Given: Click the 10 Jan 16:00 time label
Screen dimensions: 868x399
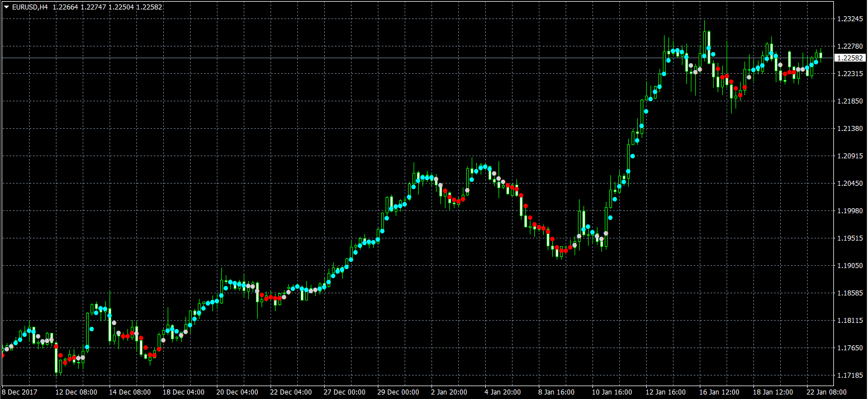Looking at the screenshot, I should pyautogui.click(x=613, y=392).
